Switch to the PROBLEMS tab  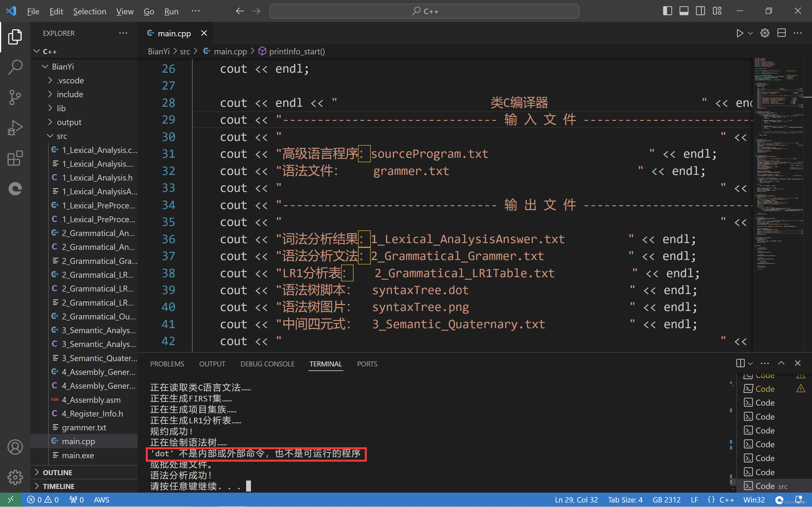pos(167,364)
